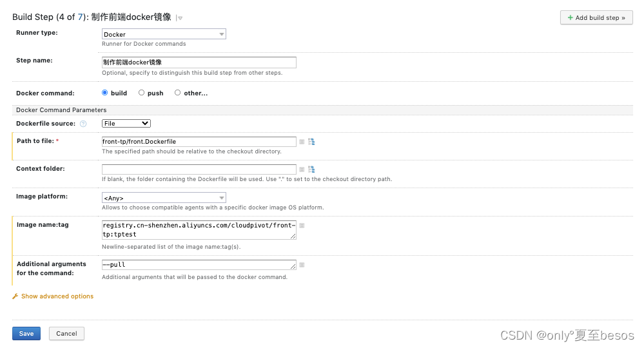The width and height of the screenshot is (644, 348).
Task: Select the push Docker command radio button
Action: pos(141,93)
